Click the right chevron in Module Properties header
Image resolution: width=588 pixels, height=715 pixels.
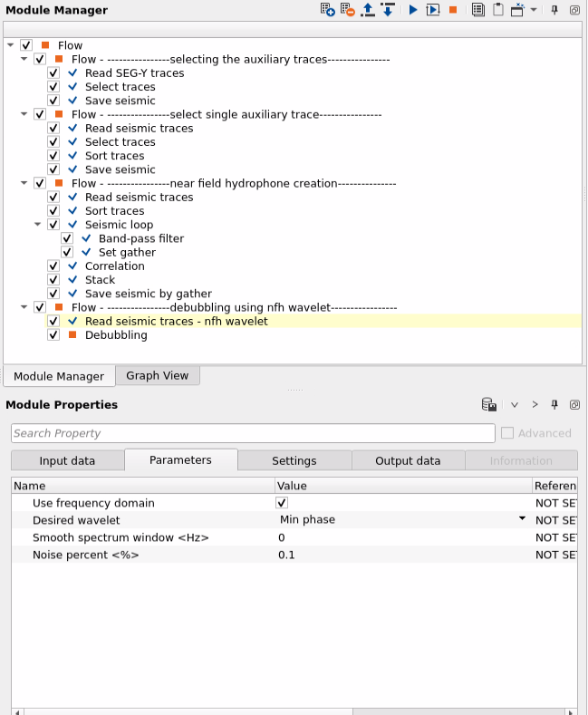point(535,404)
